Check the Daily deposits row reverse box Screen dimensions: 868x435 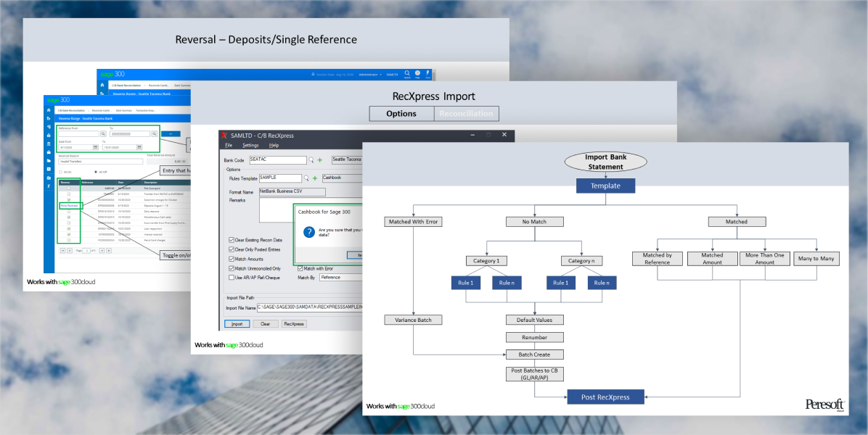coord(69,211)
